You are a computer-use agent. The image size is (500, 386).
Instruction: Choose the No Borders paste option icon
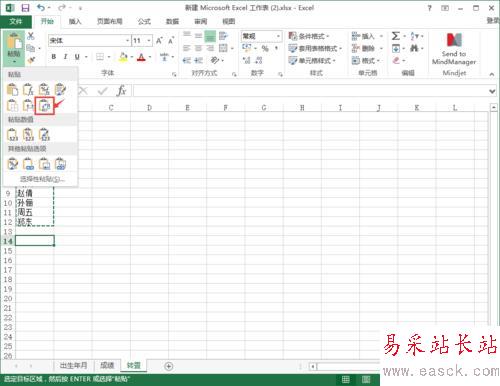tap(12, 106)
